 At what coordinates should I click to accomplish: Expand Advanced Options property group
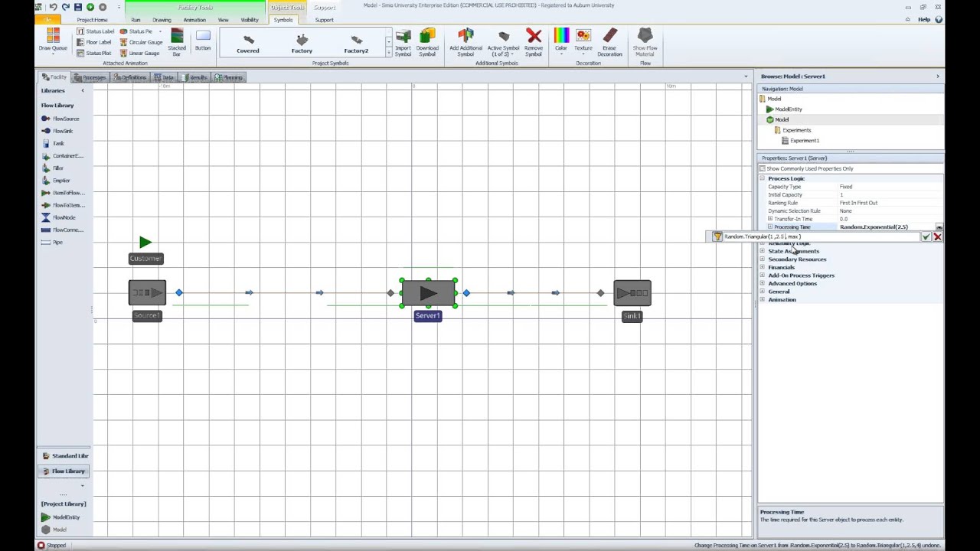(x=763, y=283)
